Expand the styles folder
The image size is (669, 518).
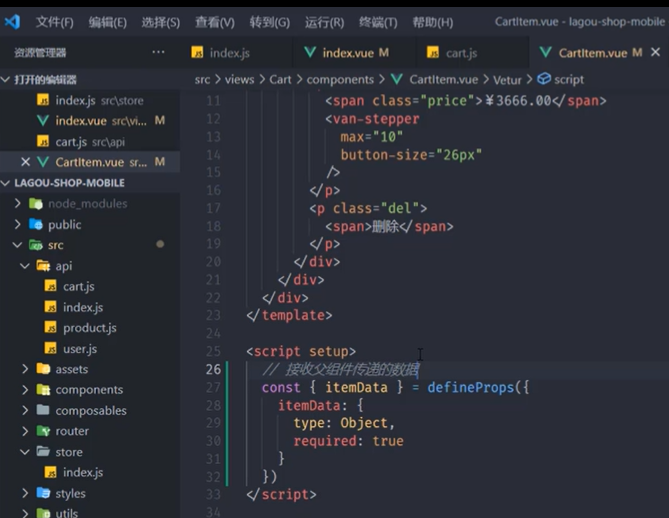click(25, 493)
